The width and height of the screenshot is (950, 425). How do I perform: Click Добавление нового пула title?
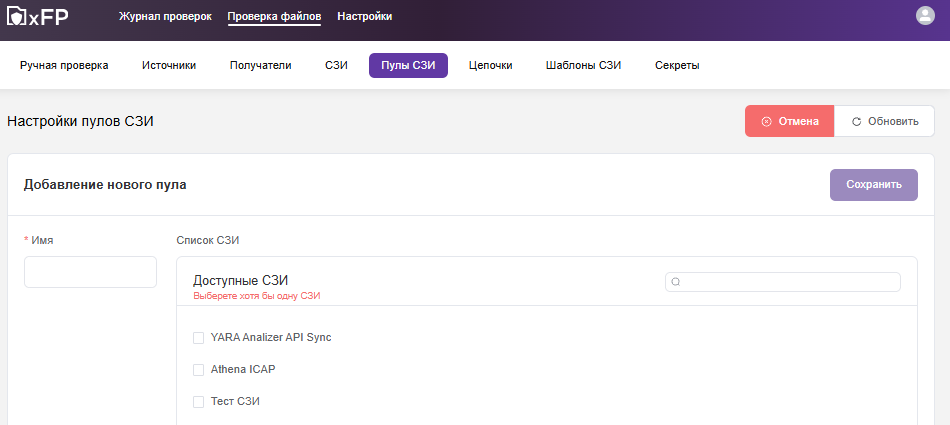click(105, 185)
